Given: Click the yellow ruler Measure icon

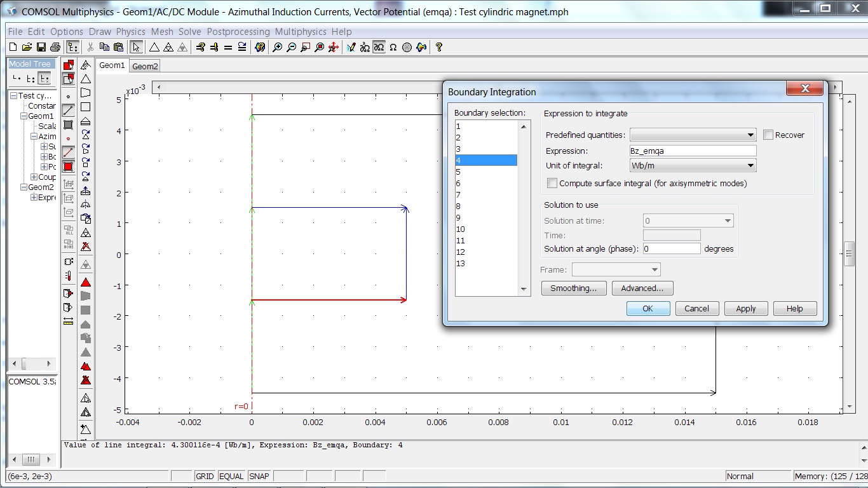Looking at the screenshot, I should click(68, 322).
